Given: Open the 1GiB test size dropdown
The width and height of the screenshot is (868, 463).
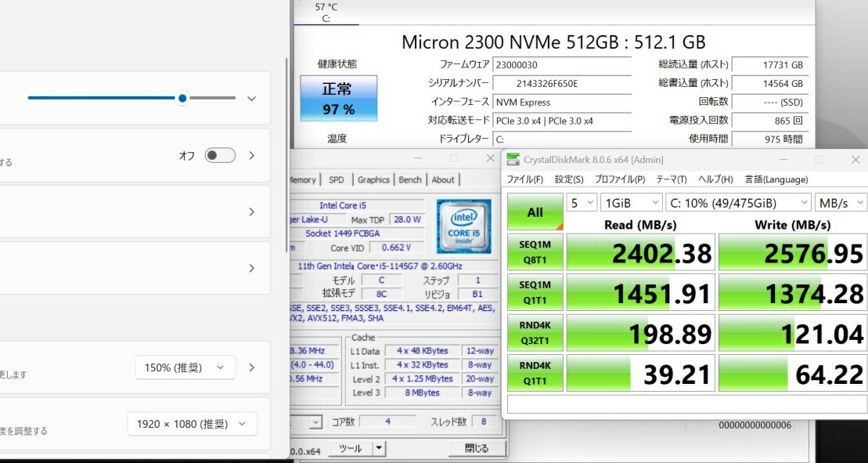Looking at the screenshot, I should (631, 203).
